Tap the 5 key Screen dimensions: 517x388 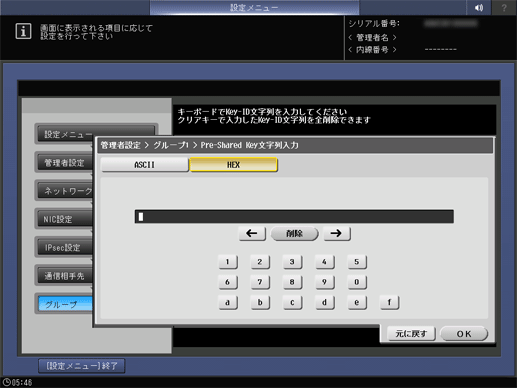[357, 262]
